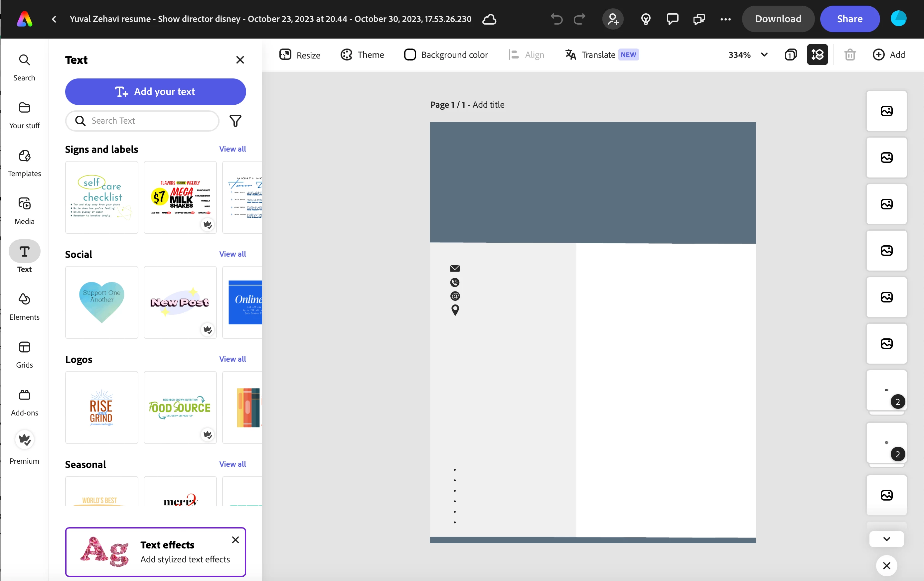The height and width of the screenshot is (581, 924).
Task: Open the Background color swatch
Action: click(445, 55)
